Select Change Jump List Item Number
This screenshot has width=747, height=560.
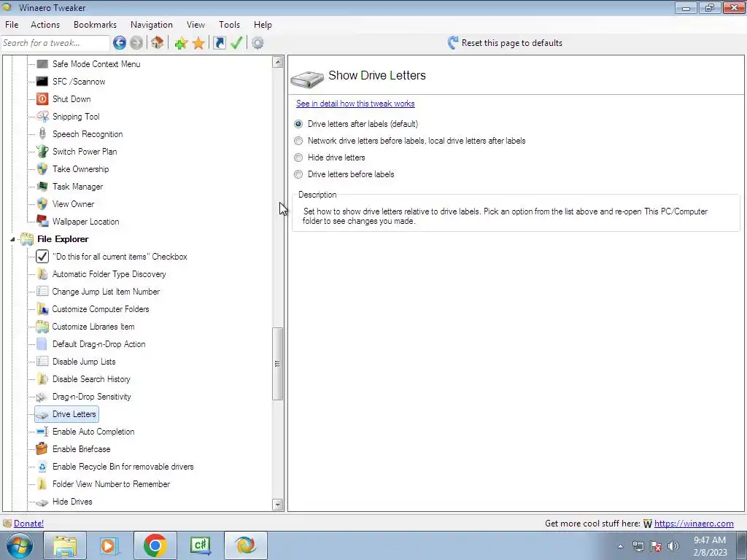click(x=106, y=292)
